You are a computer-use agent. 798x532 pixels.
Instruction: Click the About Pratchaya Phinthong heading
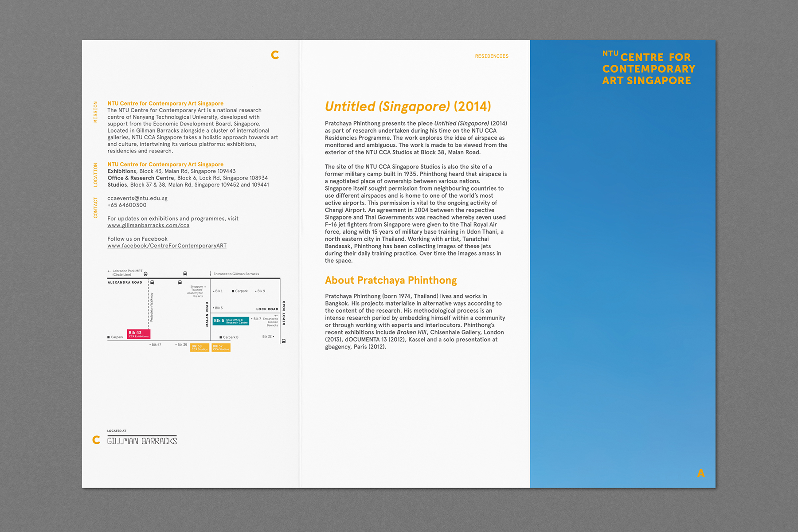[391, 280]
